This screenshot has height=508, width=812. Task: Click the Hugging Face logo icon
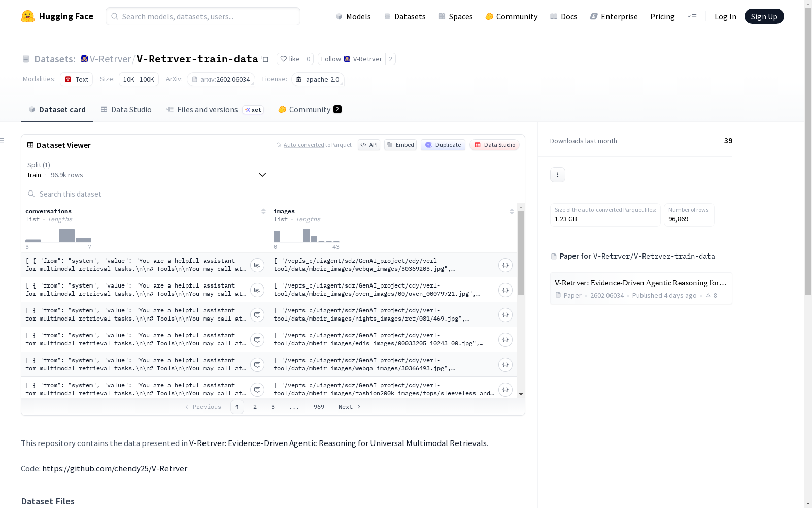pyautogui.click(x=28, y=16)
